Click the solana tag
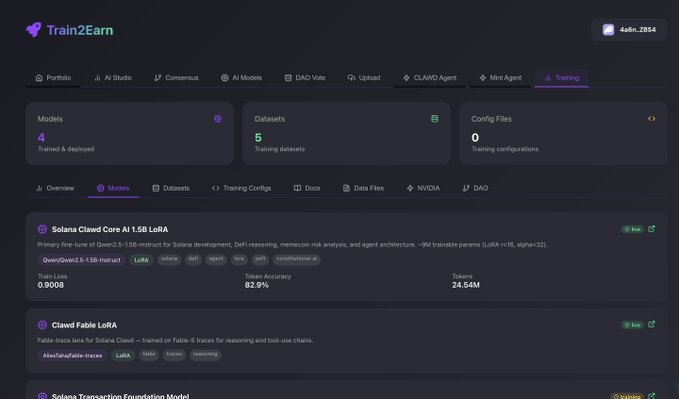The image size is (679, 399). point(169,259)
